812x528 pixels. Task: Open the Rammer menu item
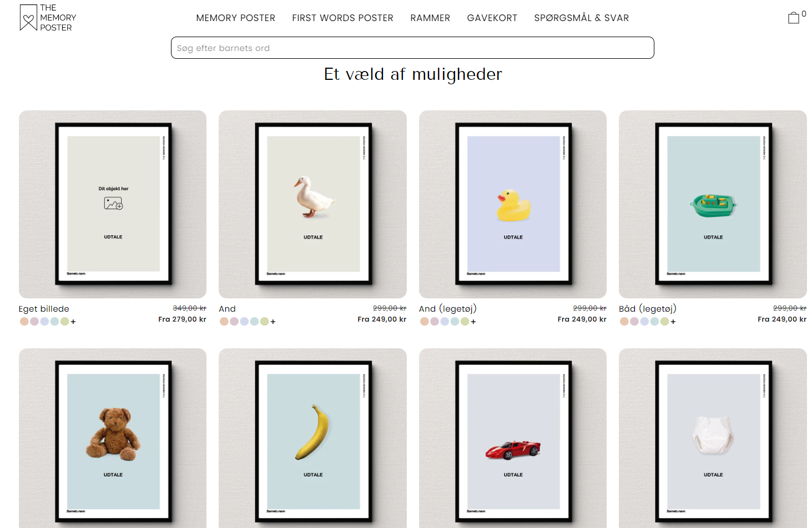click(x=430, y=18)
